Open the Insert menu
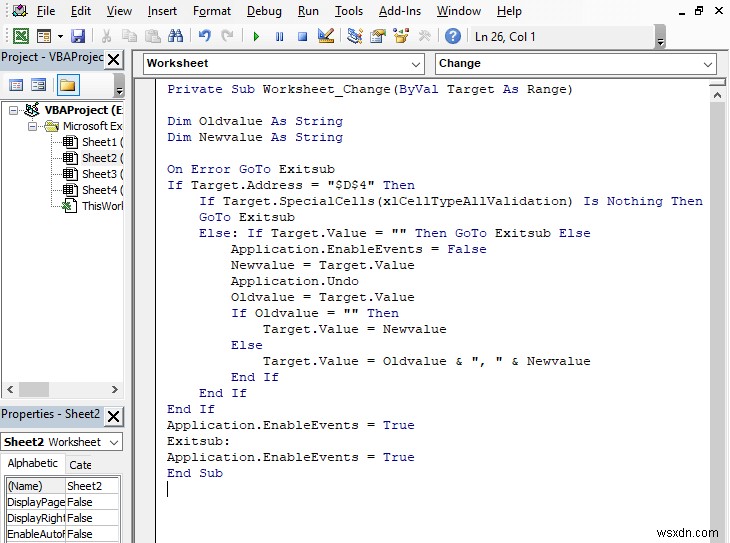 162,11
